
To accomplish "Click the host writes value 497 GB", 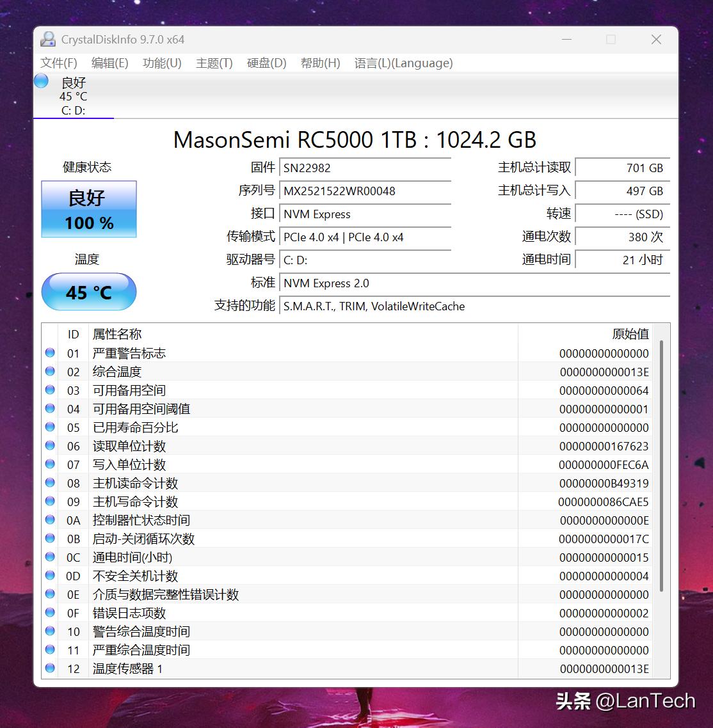I will 622,191.
